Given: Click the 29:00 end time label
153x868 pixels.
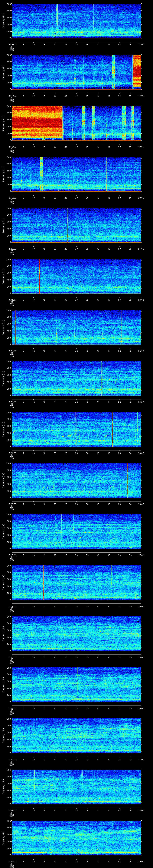Looking at the screenshot, I should [141, 657].
